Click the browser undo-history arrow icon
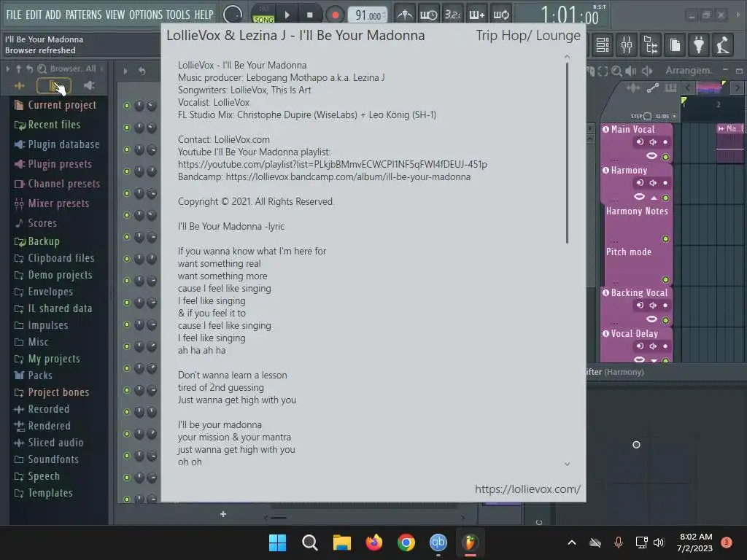 29,69
